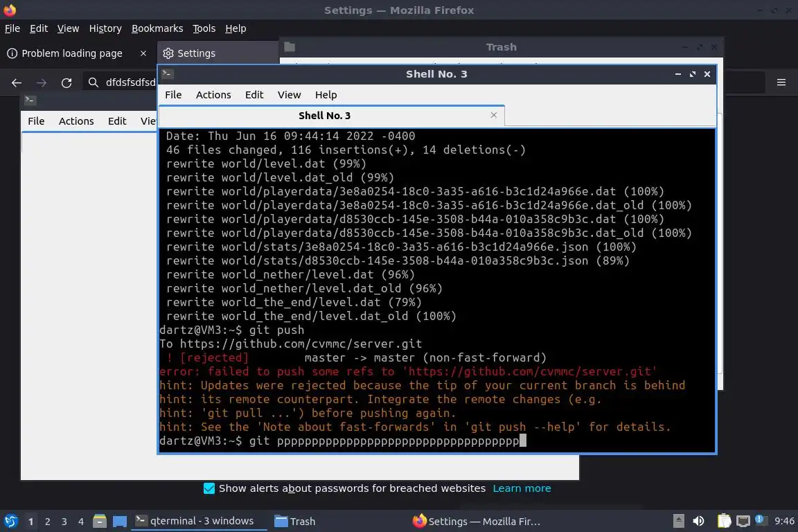Open Firefox View menu
Viewport: 798px width, 532px height.
[x=68, y=28]
